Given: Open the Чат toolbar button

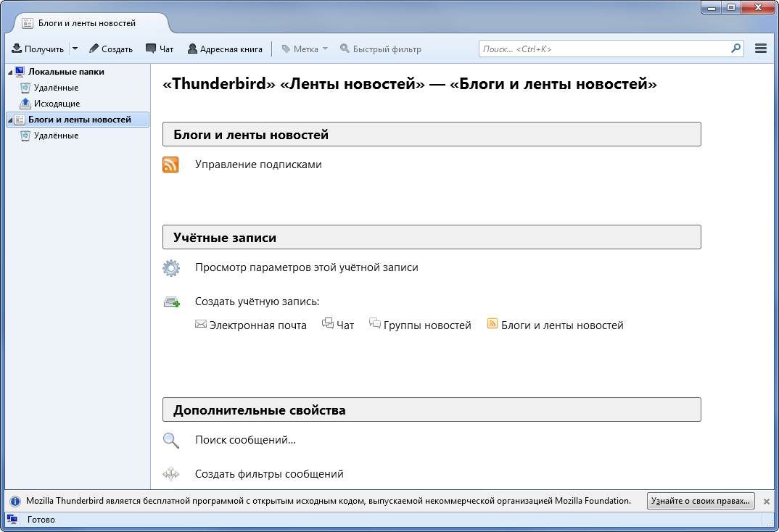Looking at the screenshot, I should coord(160,49).
